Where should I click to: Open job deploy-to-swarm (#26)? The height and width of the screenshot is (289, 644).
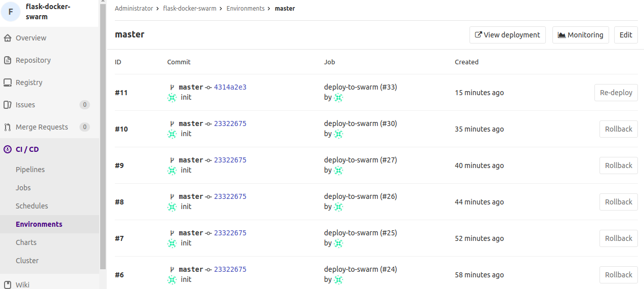360,196
